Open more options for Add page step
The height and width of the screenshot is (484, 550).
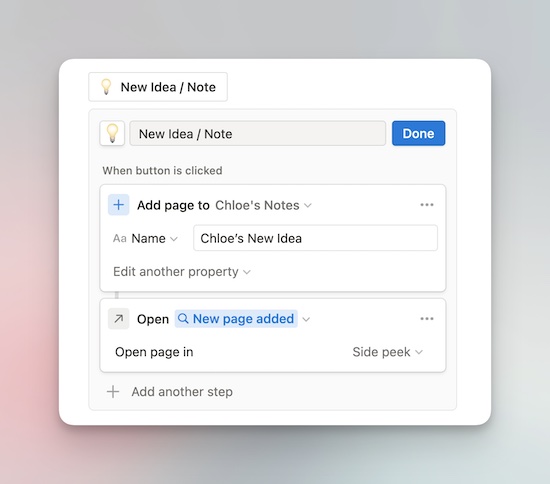[x=427, y=205]
